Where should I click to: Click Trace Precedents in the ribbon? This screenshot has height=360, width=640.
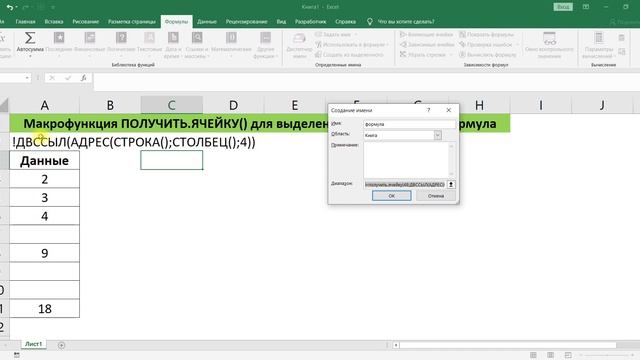(x=427, y=35)
